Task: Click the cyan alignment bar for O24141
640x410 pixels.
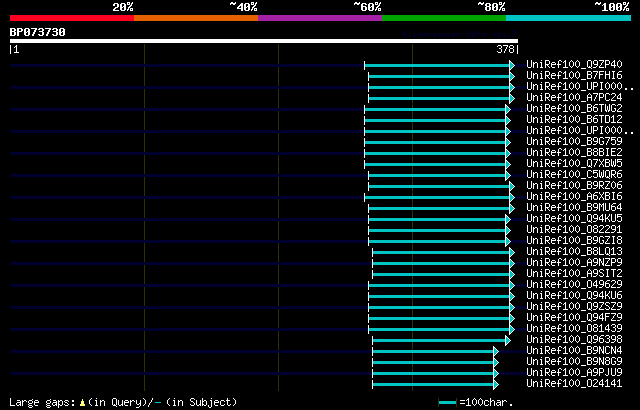Action: (433, 385)
